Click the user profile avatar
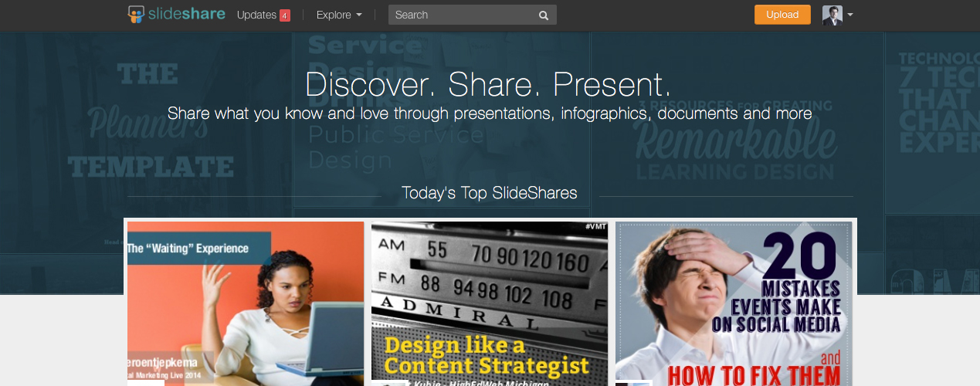 (832, 15)
